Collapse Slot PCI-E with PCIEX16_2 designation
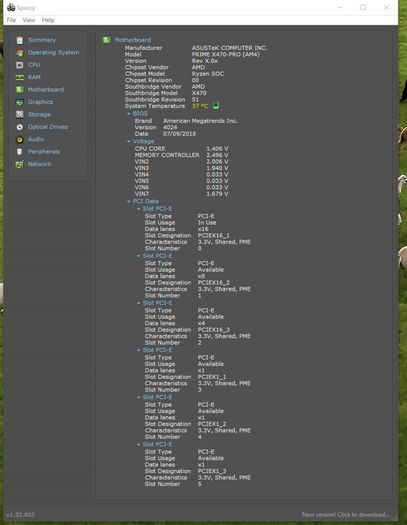407x525 pixels. [139, 256]
